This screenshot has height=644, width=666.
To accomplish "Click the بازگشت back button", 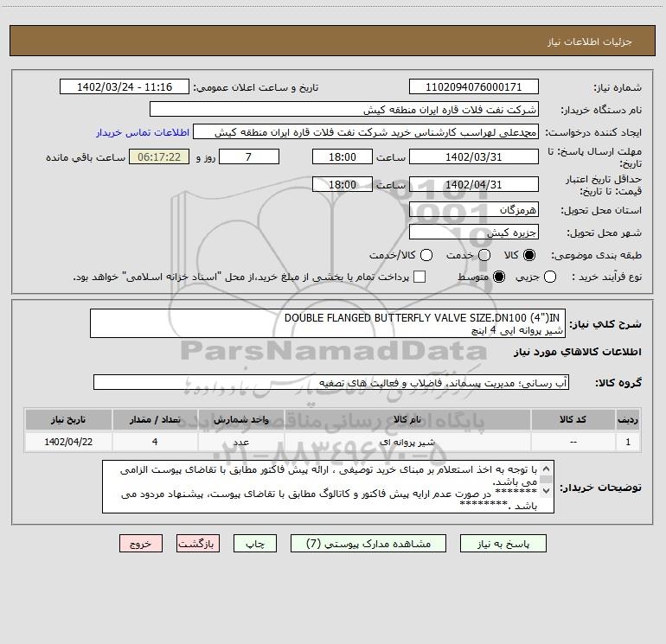I will point(198,544).
